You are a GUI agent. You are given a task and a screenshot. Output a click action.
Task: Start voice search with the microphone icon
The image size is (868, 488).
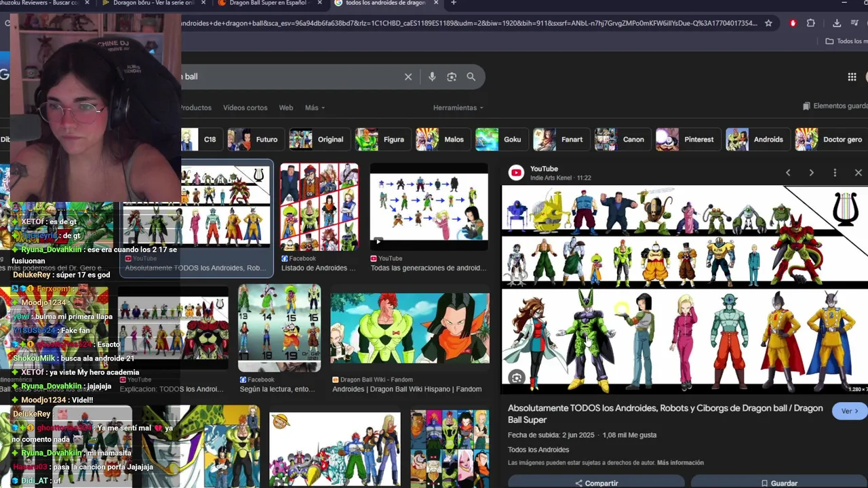point(432,77)
